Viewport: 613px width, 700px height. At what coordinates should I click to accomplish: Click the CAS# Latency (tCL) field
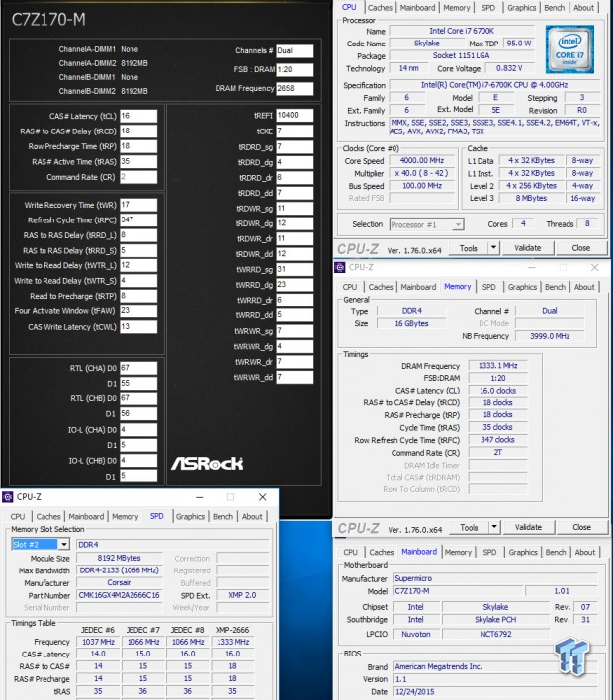click(138, 116)
